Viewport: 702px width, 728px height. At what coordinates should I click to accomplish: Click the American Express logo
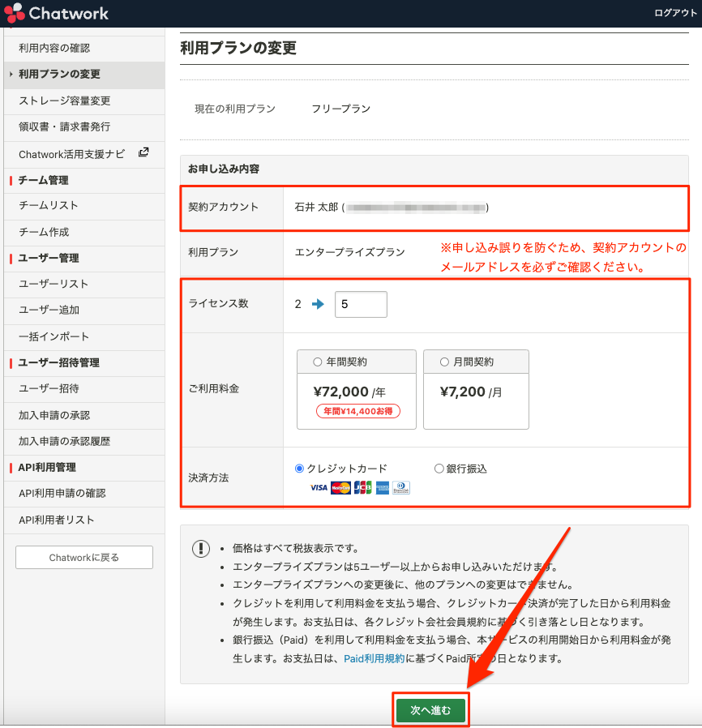tap(383, 487)
